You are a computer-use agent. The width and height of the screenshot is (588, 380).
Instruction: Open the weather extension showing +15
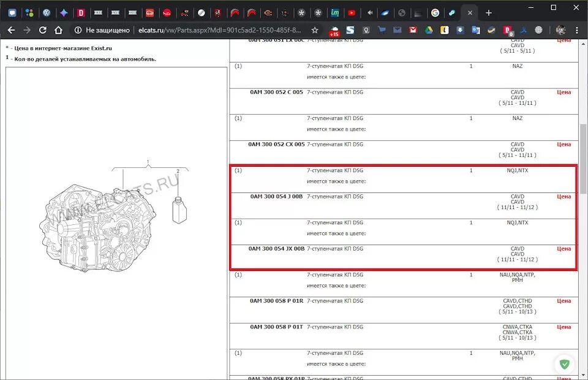(x=334, y=31)
